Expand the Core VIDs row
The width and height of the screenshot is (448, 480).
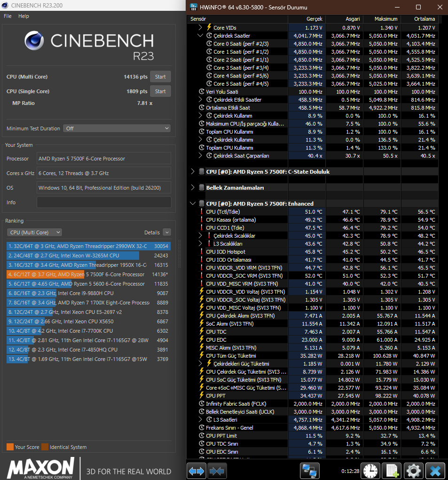pos(200,27)
